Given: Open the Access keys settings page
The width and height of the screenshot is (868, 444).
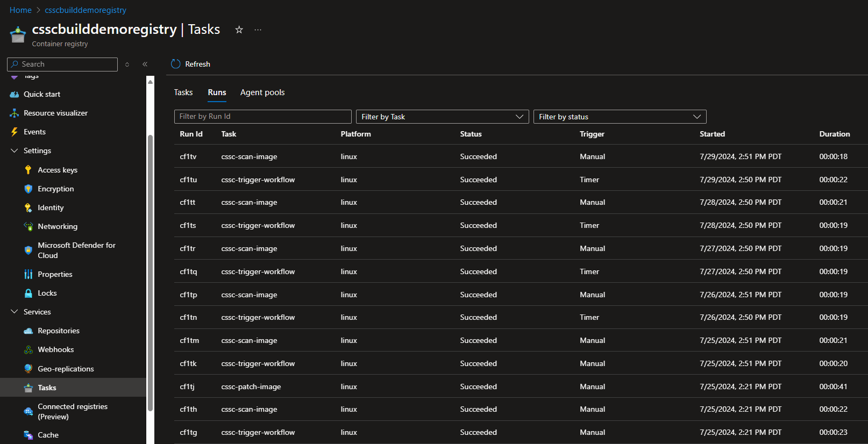Looking at the screenshot, I should click(x=57, y=170).
